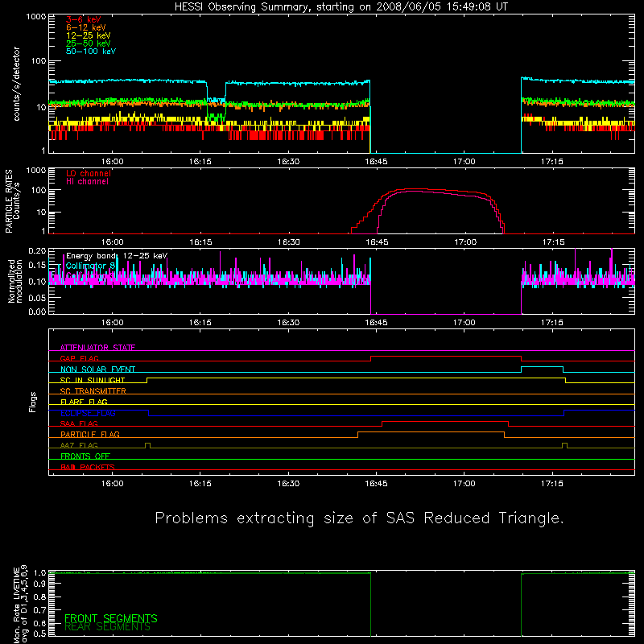Click the 'Collimator 8' legend label
The height and width of the screenshot is (644, 644).
click(x=90, y=266)
